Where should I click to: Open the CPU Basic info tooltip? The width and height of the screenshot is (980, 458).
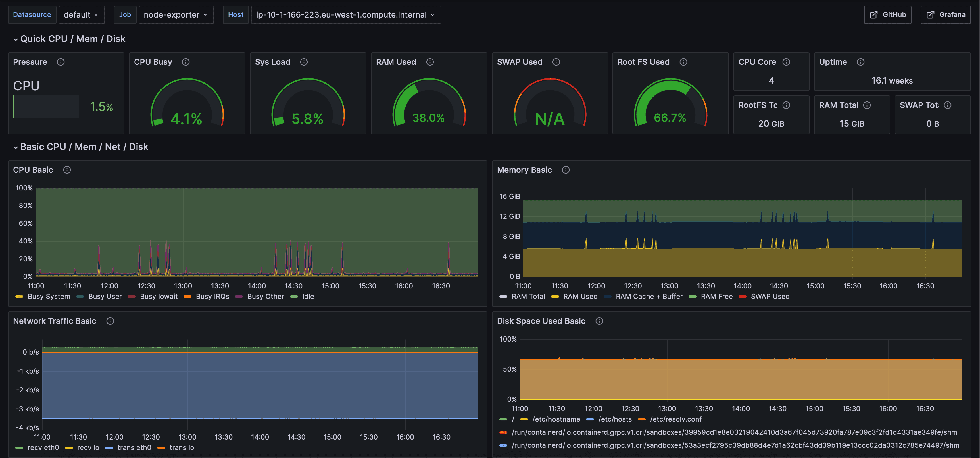[67, 170]
